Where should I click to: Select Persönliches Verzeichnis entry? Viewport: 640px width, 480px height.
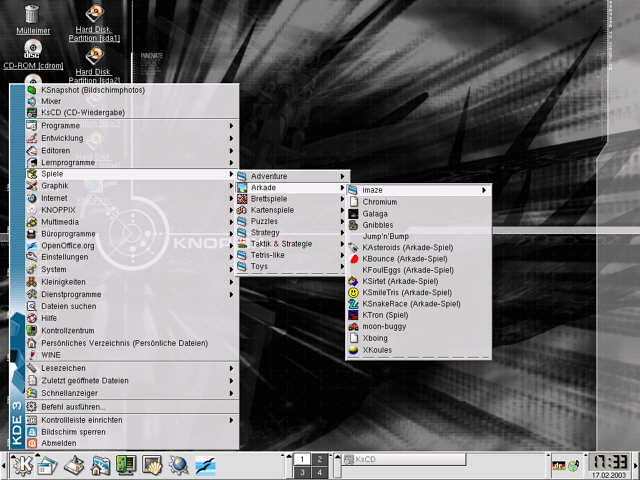coord(131,343)
